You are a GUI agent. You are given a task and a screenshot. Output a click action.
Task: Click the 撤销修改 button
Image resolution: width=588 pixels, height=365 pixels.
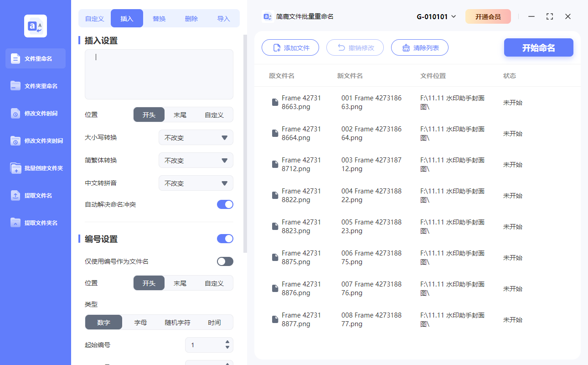click(x=355, y=47)
